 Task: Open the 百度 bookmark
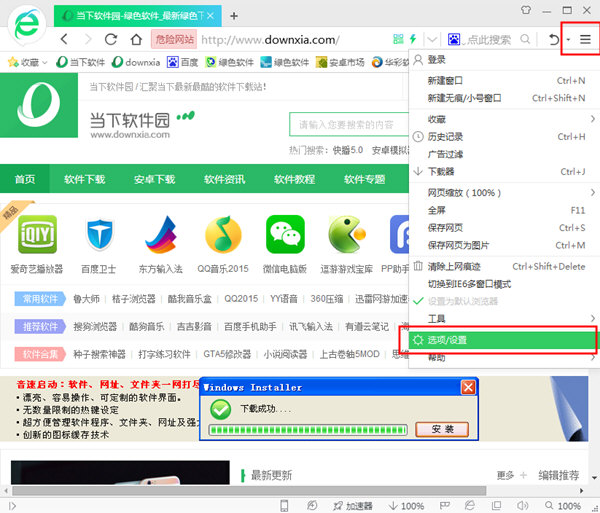coord(183,62)
